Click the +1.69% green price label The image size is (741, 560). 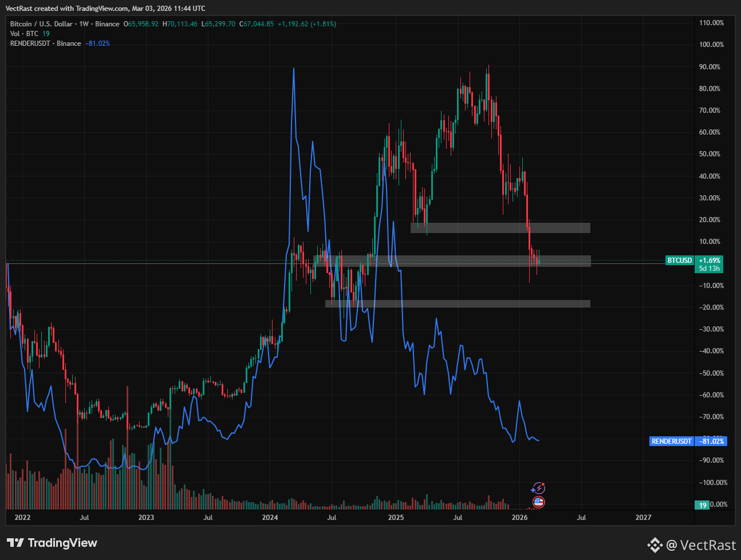(x=710, y=261)
